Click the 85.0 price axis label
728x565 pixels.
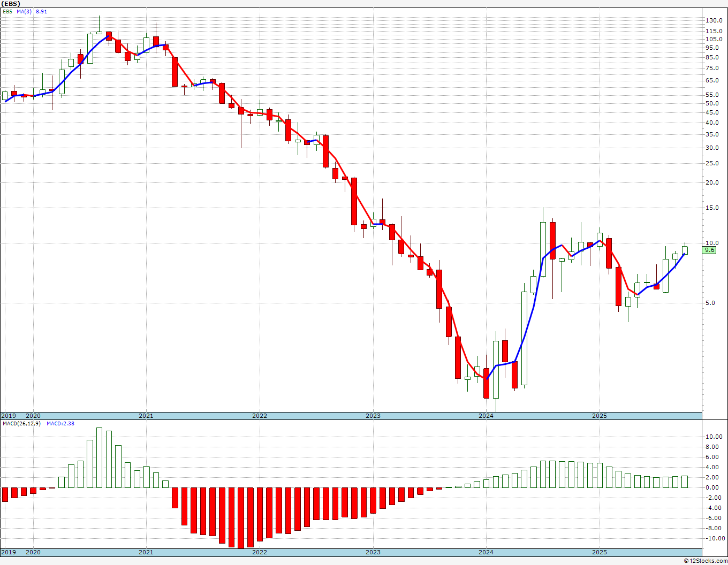(x=712, y=57)
